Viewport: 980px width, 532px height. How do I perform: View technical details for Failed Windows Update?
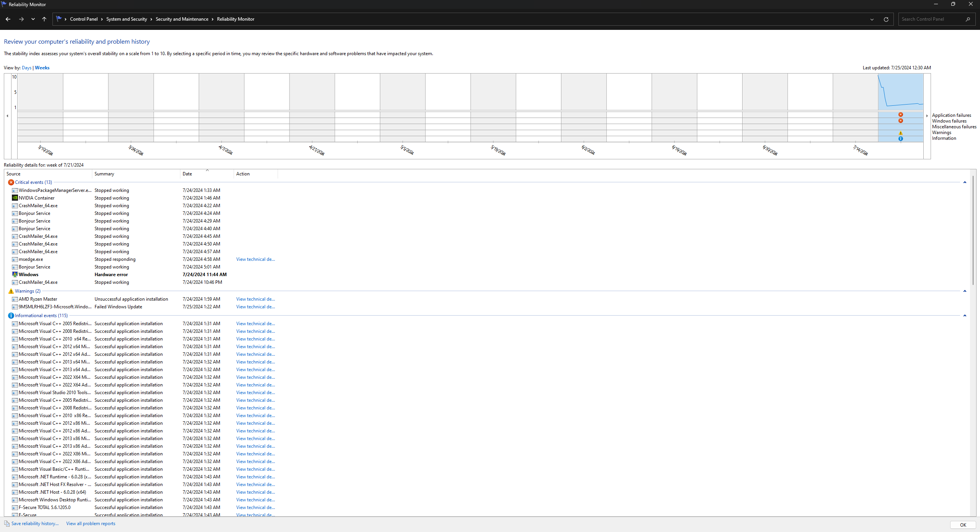pos(255,307)
